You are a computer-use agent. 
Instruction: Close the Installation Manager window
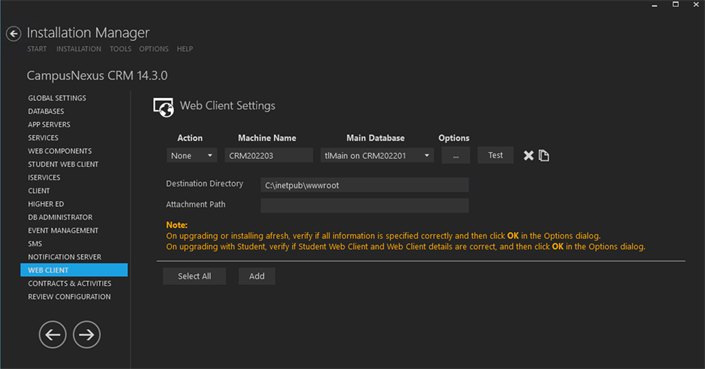696,4
